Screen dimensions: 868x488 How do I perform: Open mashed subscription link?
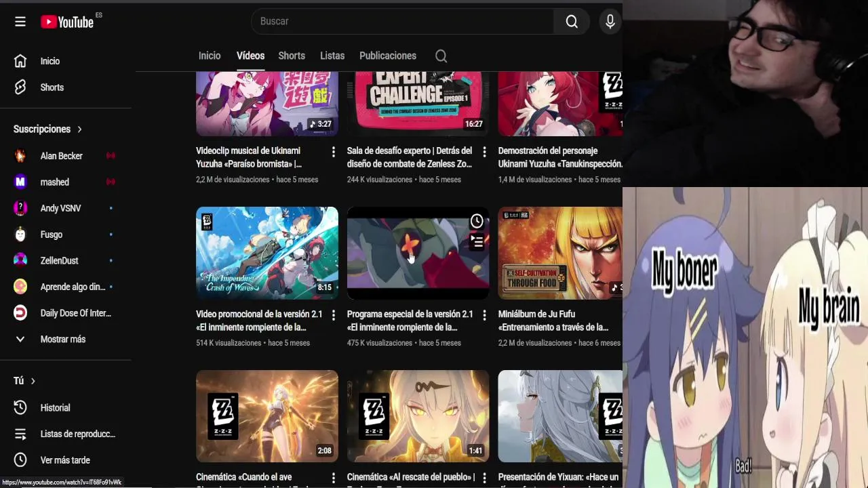pos(55,182)
